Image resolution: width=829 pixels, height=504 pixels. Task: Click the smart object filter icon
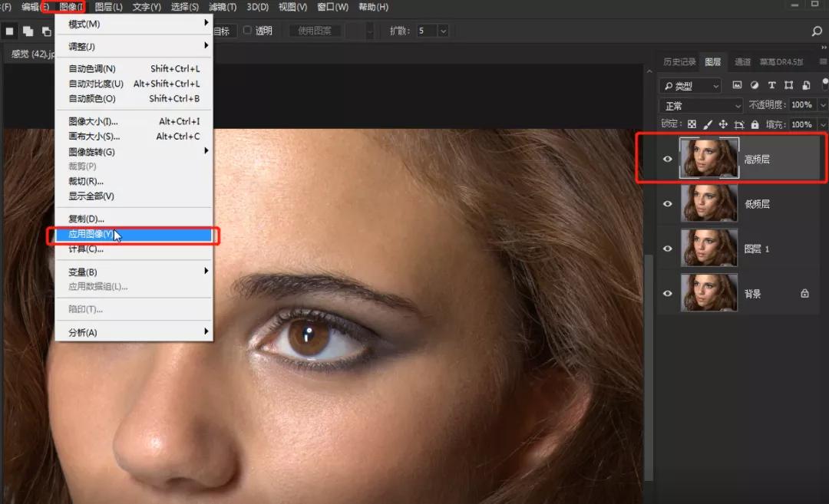(806, 85)
